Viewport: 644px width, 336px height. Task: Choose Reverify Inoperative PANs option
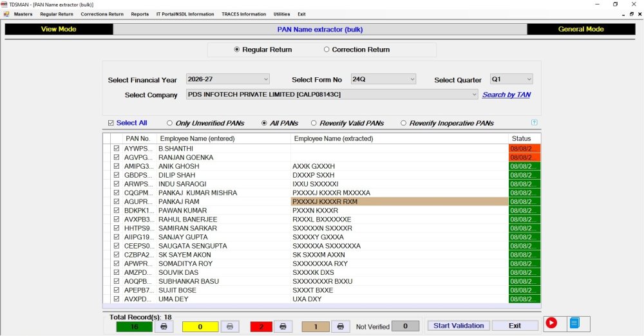pos(403,123)
